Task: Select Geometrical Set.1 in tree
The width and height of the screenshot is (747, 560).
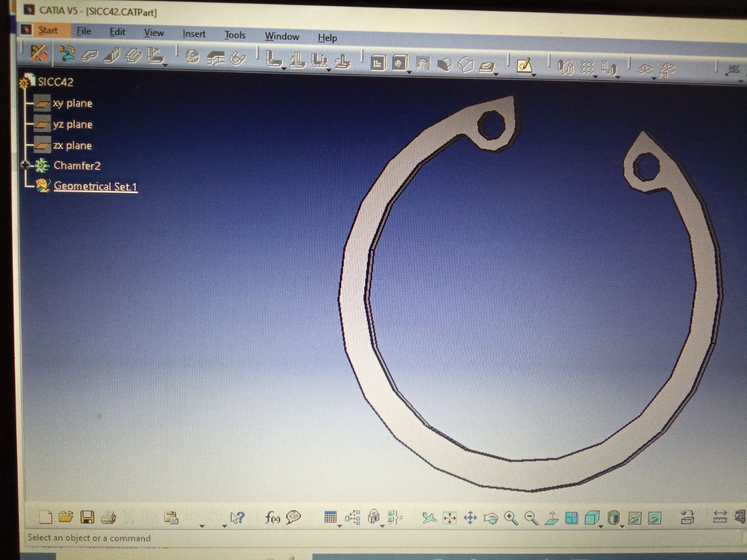Action: click(x=95, y=186)
